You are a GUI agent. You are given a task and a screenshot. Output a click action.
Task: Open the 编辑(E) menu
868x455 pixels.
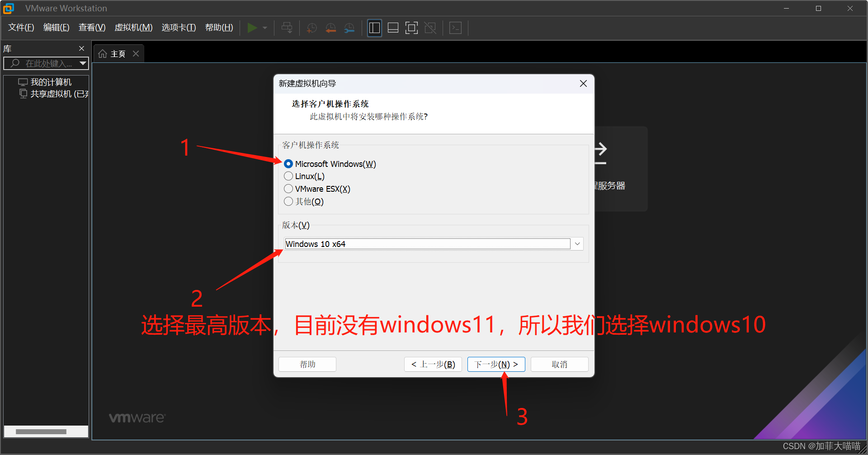(57, 28)
